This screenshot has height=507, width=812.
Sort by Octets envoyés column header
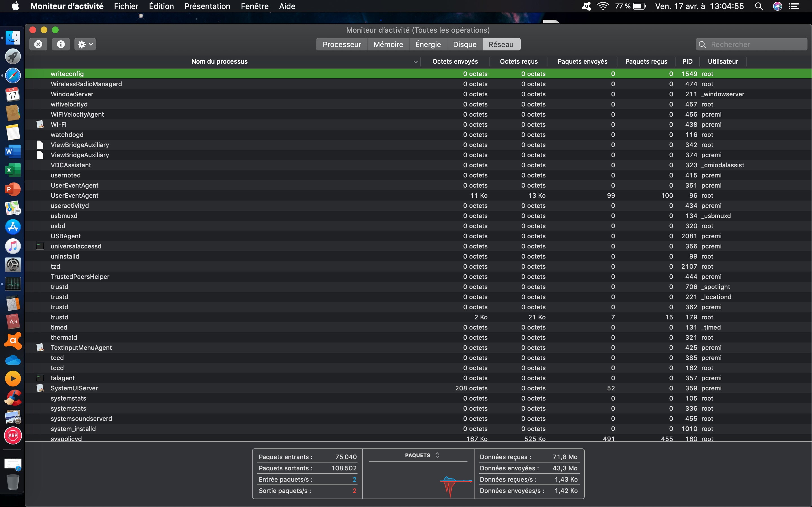click(x=455, y=61)
